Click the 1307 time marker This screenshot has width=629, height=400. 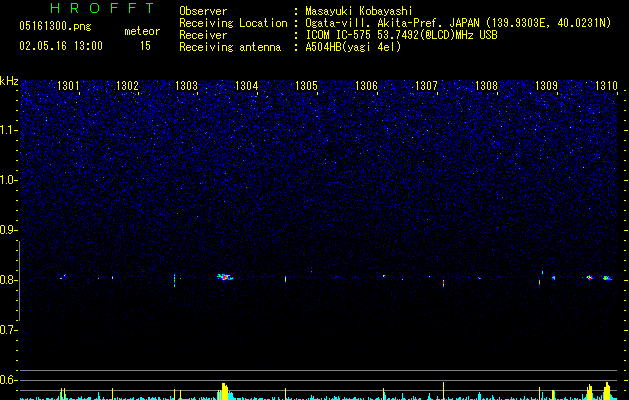click(x=426, y=86)
